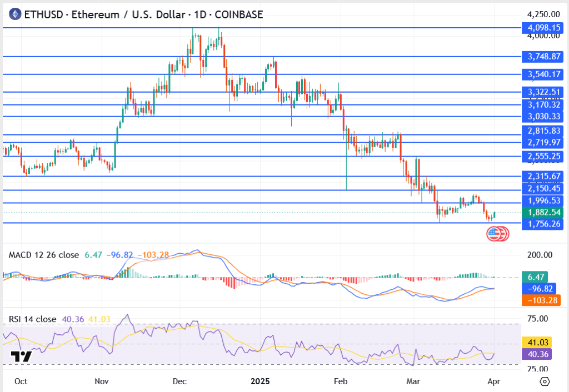Click the purple 40.36 RSI value label

coord(536,354)
